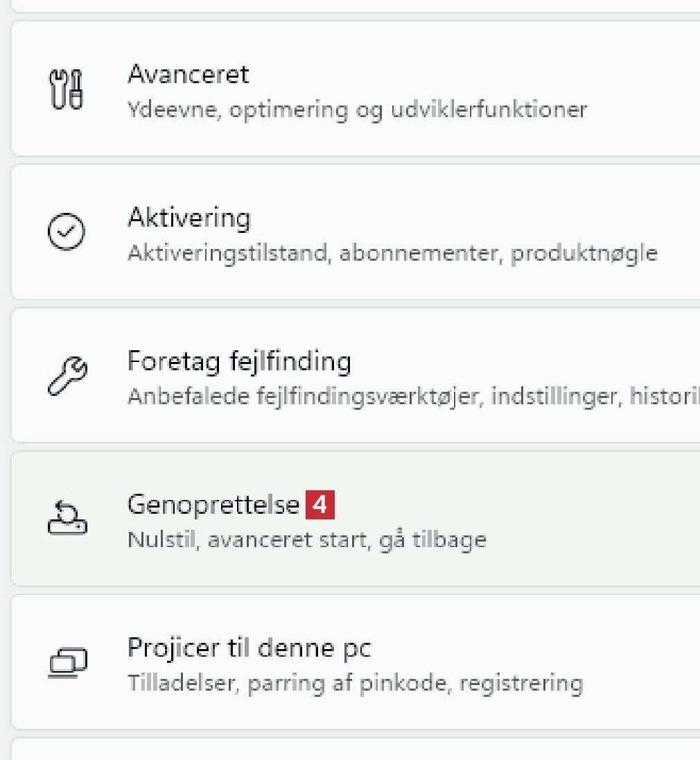Open Projicer til denne pc
This screenshot has width=700, height=760.
[x=249, y=648]
